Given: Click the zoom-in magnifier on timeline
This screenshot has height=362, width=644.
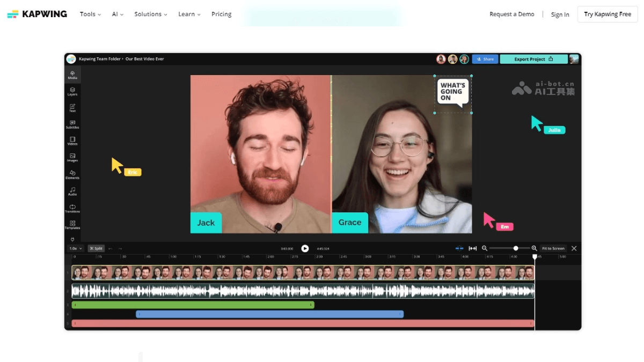Looking at the screenshot, I should coord(534,248).
